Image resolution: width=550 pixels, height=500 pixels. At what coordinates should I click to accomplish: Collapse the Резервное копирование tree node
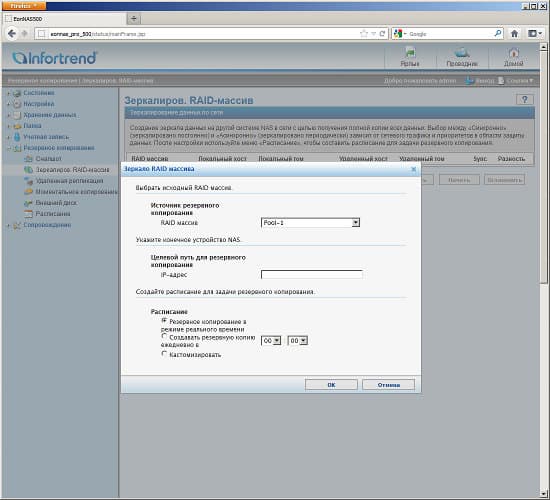[8, 148]
